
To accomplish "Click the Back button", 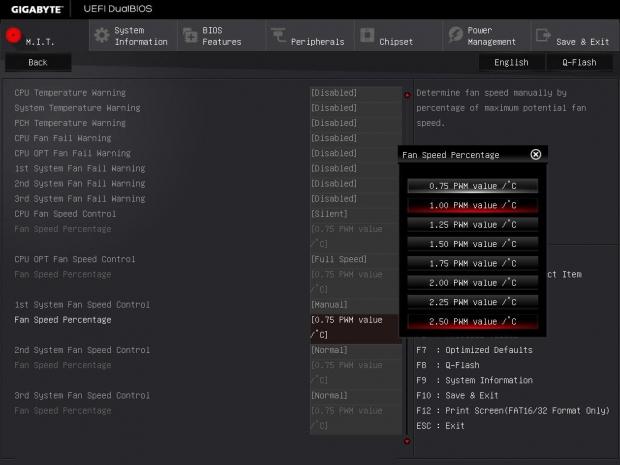I will point(38,62).
